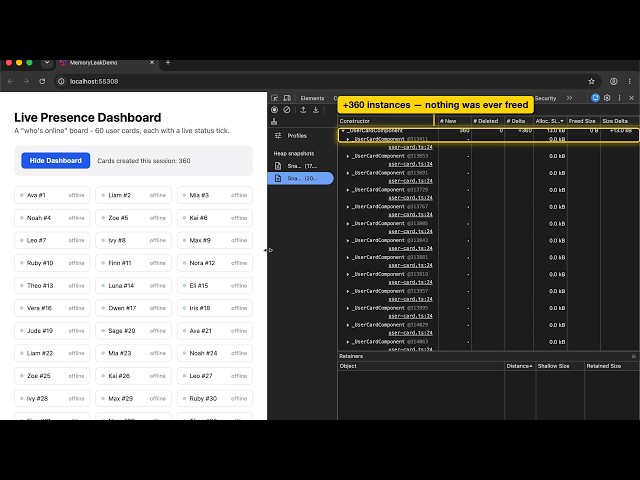Open the DevTools three-dot customize menu
The image size is (640, 480).
[x=620, y=98]
